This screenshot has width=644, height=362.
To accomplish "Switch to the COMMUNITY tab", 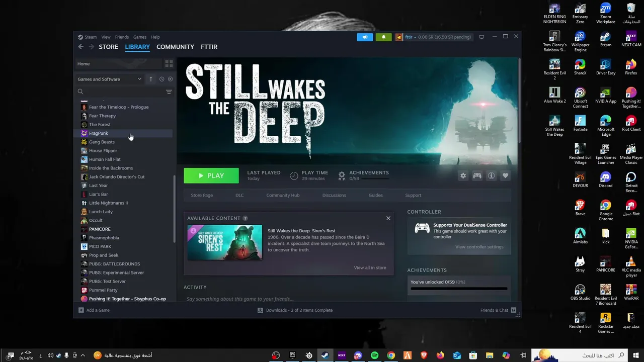I will click(x=175, y=47).
